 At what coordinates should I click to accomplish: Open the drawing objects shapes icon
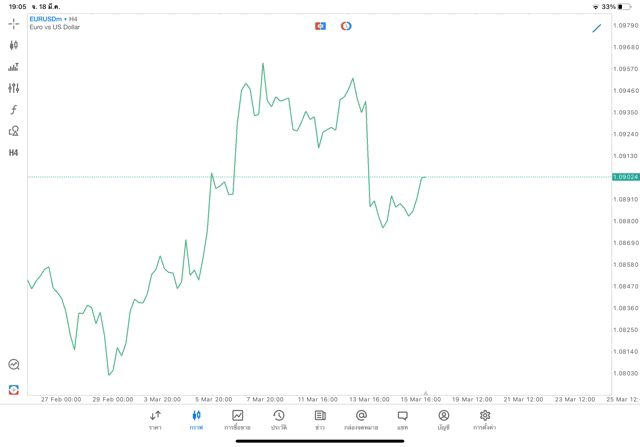coord(14,131)
